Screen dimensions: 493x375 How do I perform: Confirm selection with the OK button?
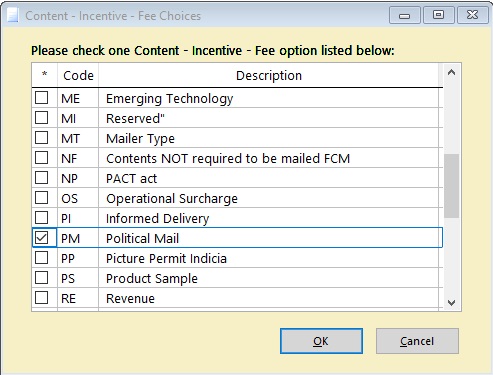tap(321, 341)
